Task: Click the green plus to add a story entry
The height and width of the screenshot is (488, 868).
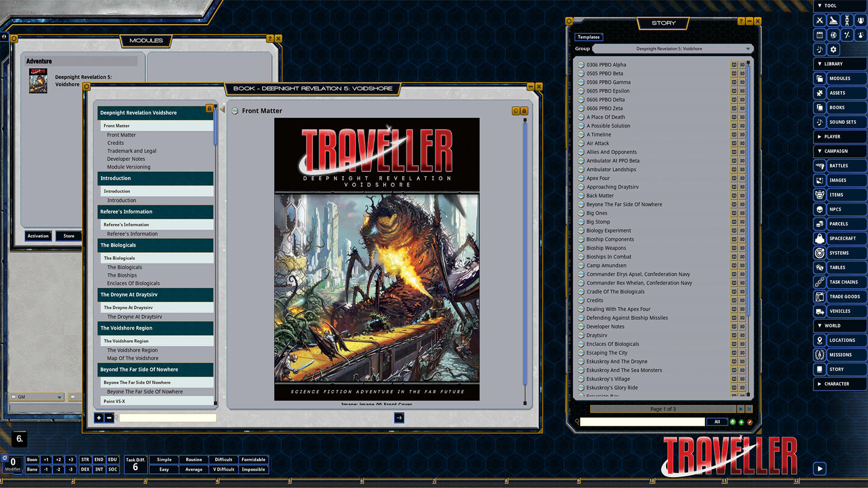Action: pyautogui.click(x=741, y=422)
